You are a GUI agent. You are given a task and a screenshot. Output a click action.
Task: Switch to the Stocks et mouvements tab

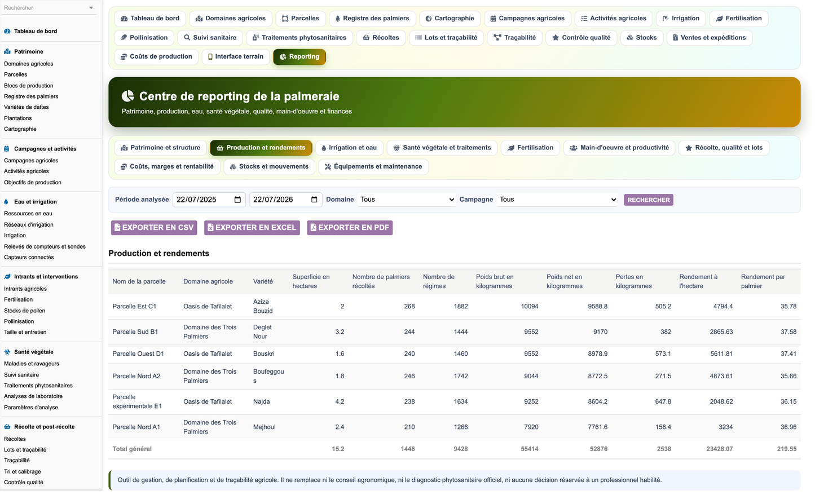click(270, 167)
